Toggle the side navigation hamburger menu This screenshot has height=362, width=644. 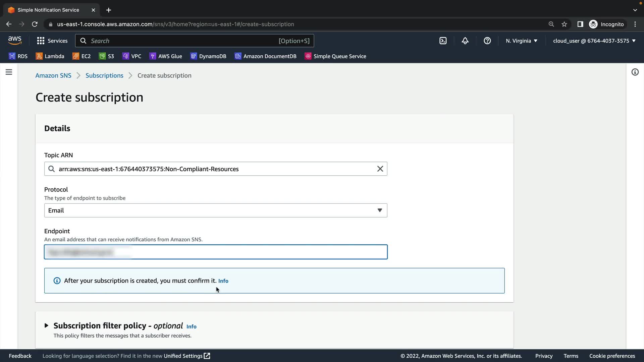[9, 72]
